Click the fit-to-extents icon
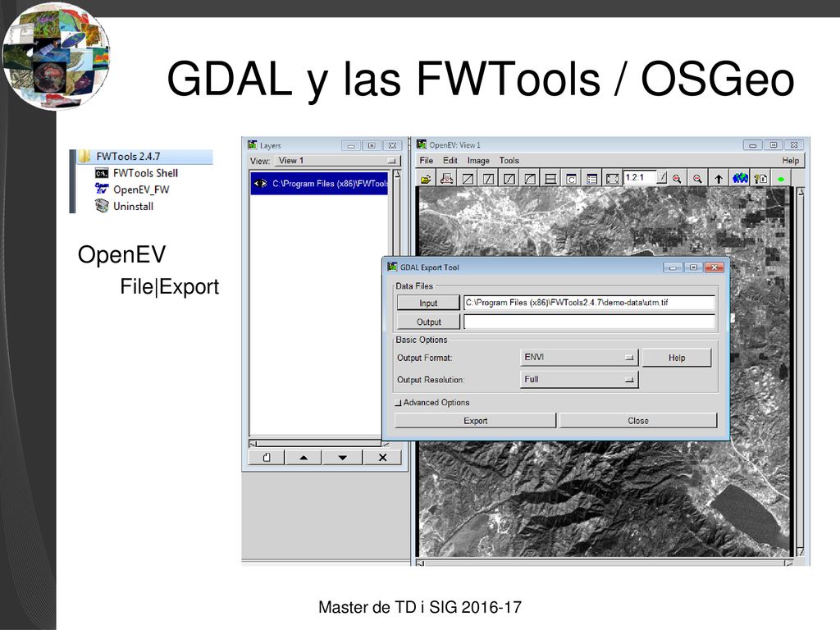The image size is (840, 630). (x=612, y=178)
